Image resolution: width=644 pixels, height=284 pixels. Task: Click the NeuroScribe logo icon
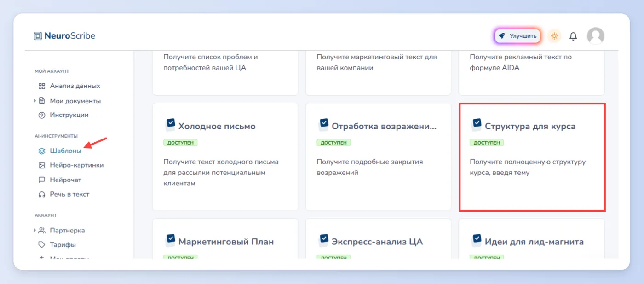[38, 36]
